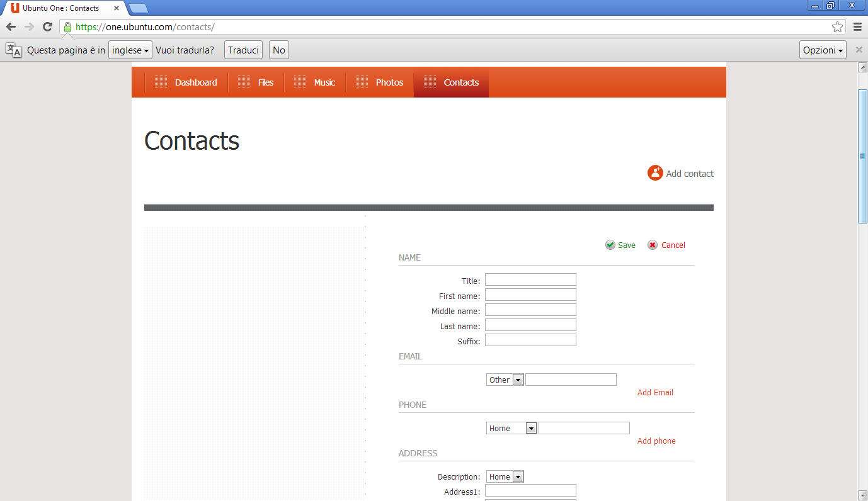Viewport: 868px width, 501px height.
Task: Click the Ubuntu One tab favicon
Action: (x=15, y=8)
